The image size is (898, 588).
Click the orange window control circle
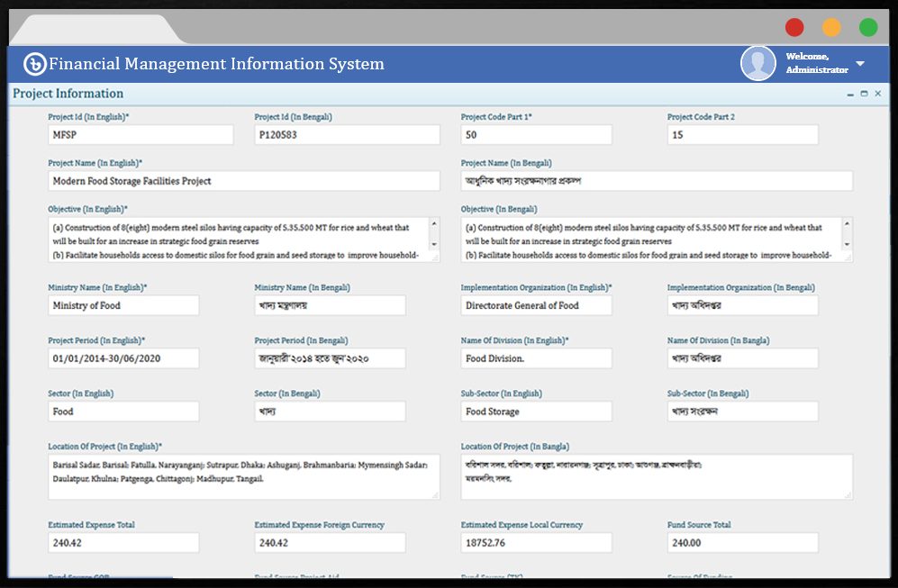click(x=831, y=27)
